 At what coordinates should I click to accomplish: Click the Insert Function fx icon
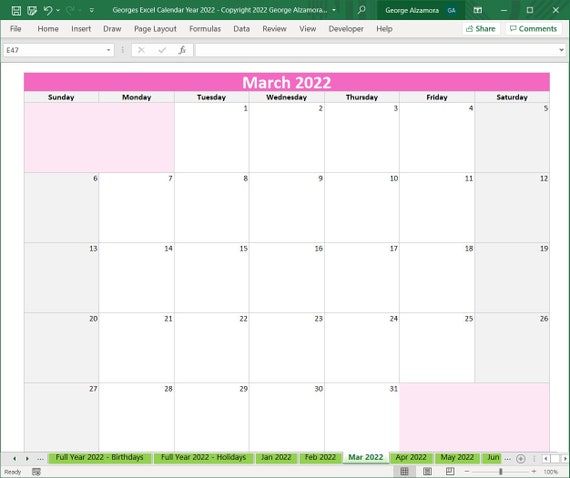182,50
